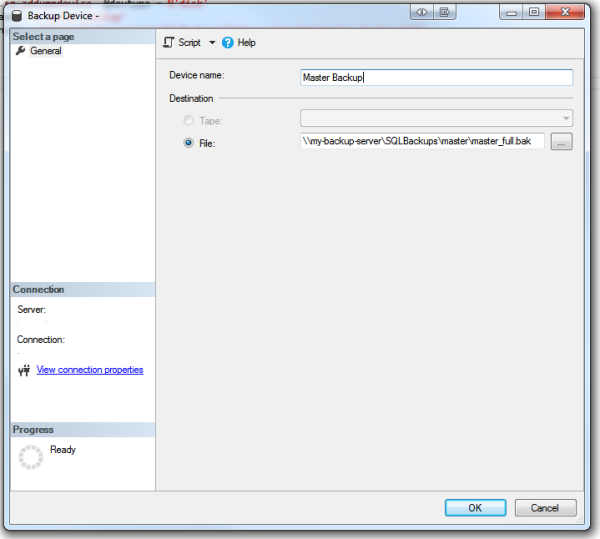Click the File path text field
Viewport: 600px width, 539px height.
pos(422,141)
